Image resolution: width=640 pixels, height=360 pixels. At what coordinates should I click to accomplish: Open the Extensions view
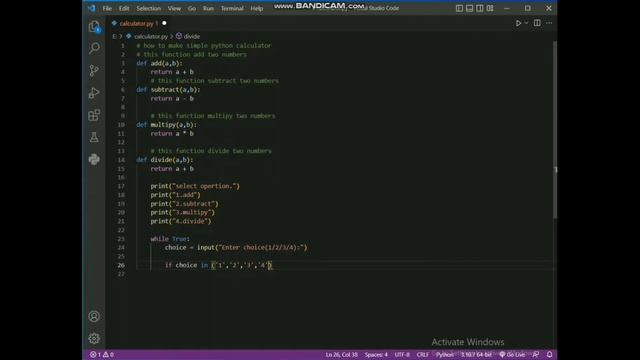94,115
